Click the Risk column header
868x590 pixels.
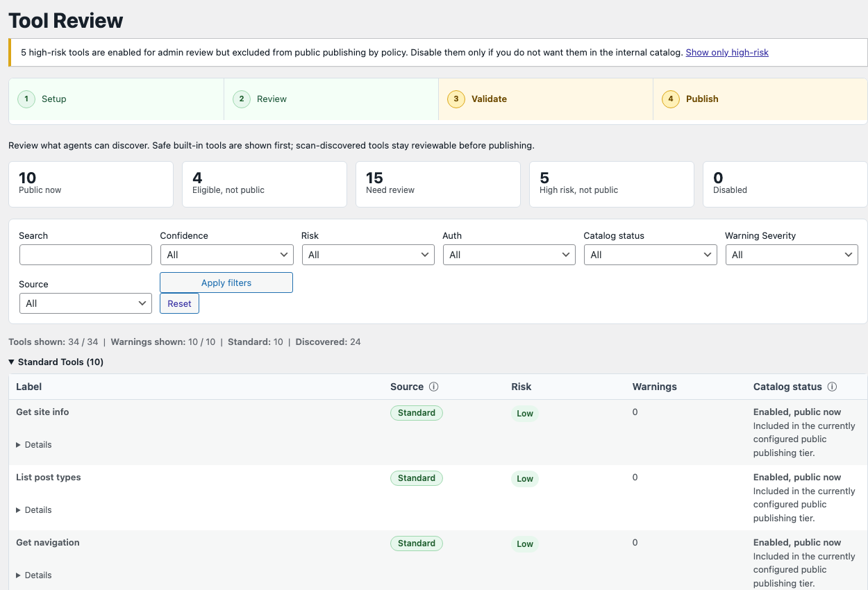click(x=521, y=387)
